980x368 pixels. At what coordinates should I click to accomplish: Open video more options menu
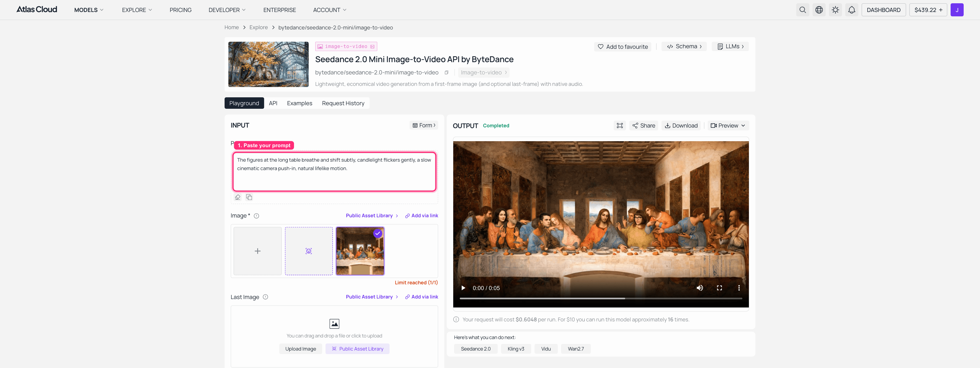point(739,288)
